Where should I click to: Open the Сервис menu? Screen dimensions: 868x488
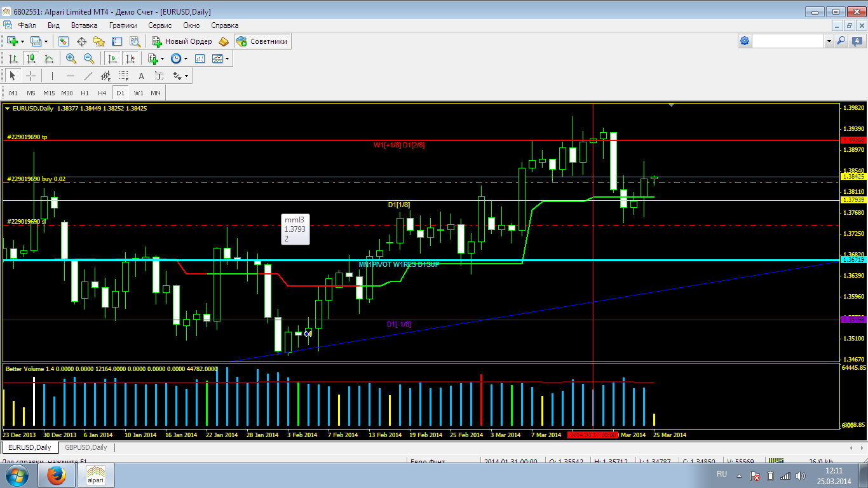tap(159, 25)
